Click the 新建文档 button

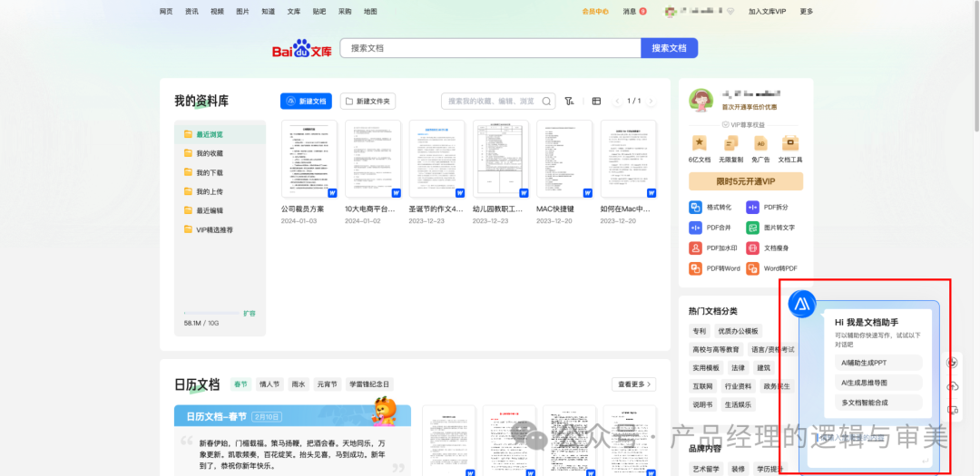point(306,102)
